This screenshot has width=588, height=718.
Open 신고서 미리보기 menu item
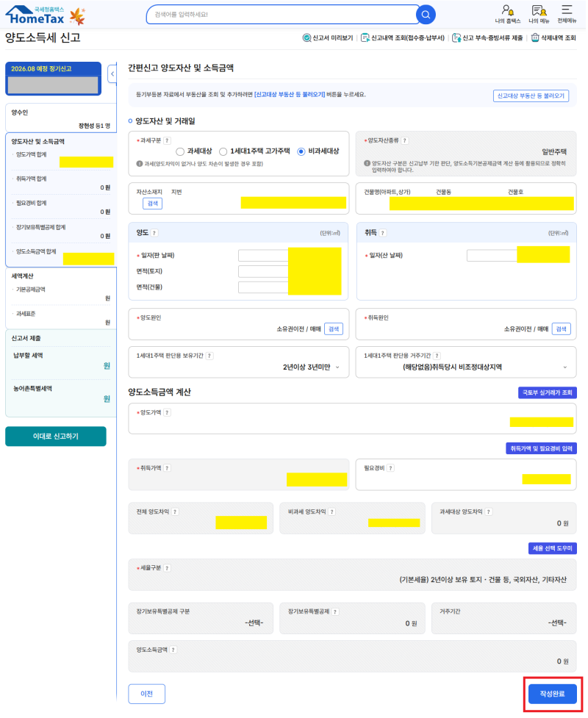click(x=328, y=38)
